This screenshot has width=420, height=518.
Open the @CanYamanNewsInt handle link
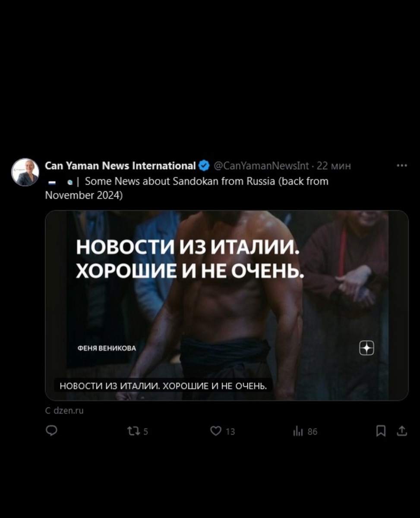(x=261, y=166)
